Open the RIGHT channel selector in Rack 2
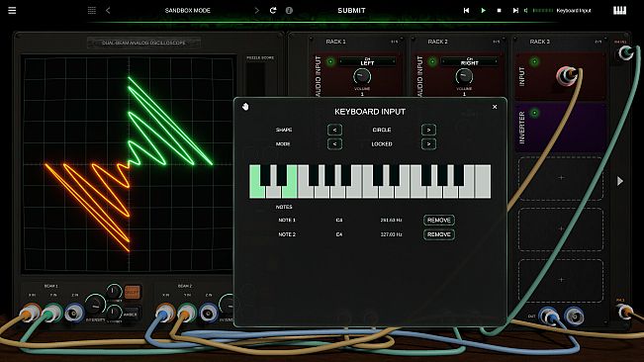This screenshot has height=362, width=644. tap(470, 61)
